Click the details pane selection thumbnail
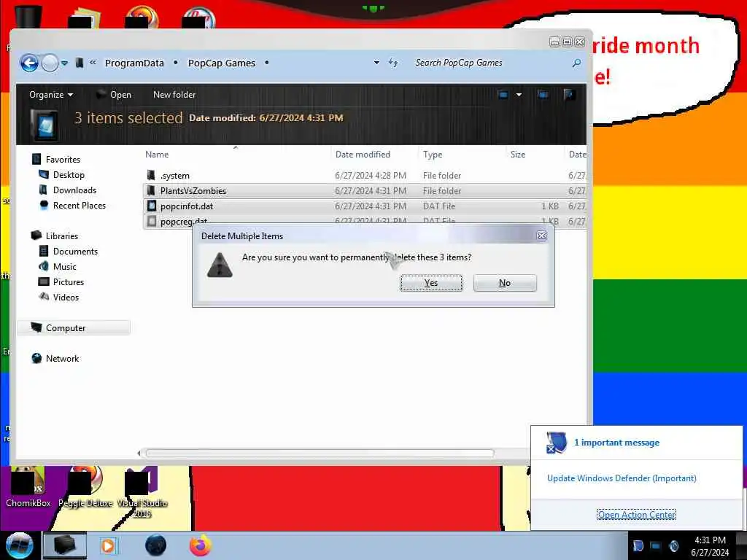 44,125
